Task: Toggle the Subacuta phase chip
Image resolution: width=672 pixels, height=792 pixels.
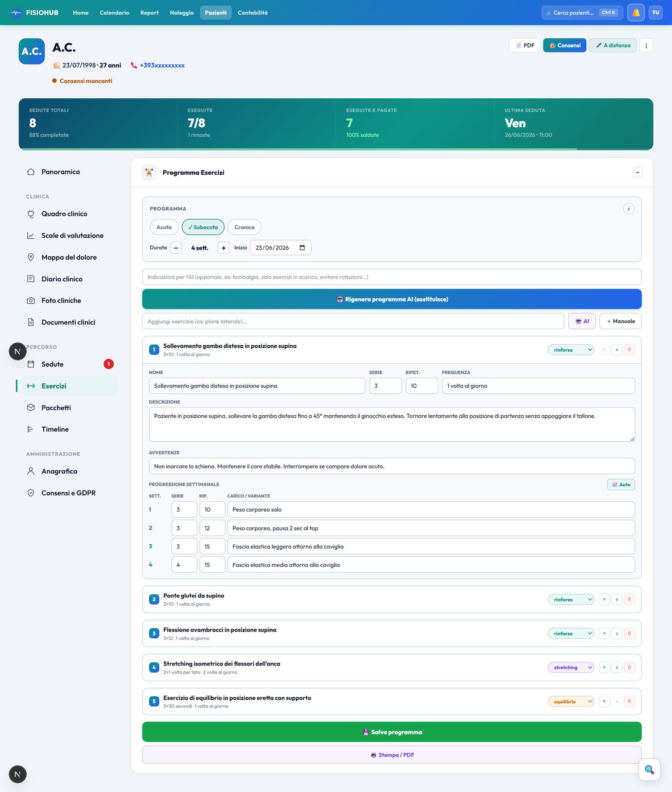Action: (x=203, y=227)
